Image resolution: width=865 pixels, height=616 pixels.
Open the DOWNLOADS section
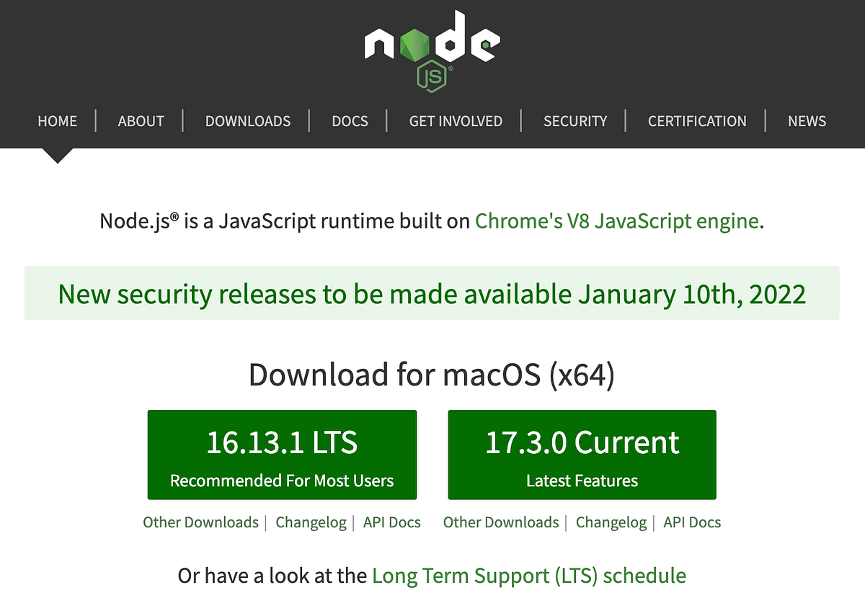click(x=248, y=121)
